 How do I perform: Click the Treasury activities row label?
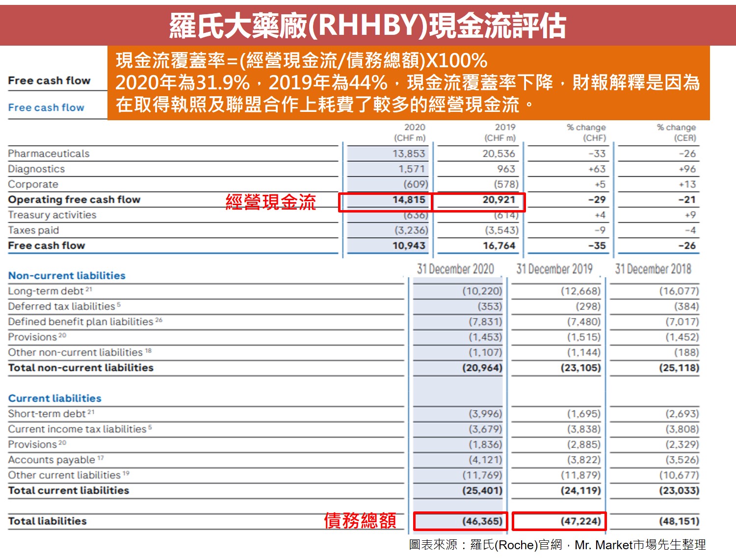point(52,215)
